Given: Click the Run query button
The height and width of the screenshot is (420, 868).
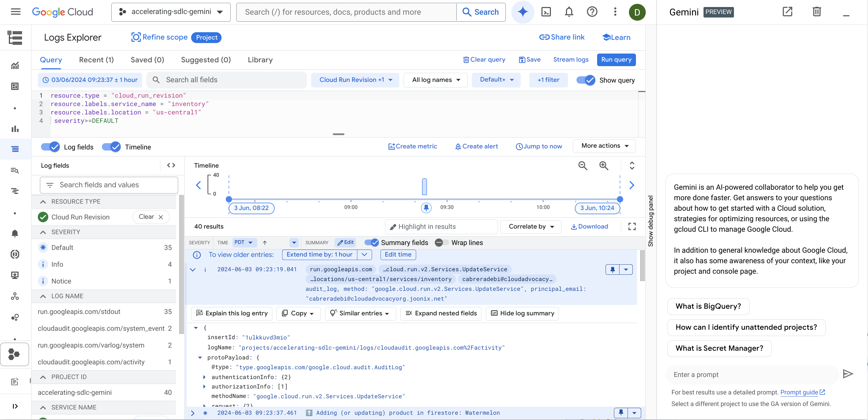Looking at the screenshot, I should [616, 59].
